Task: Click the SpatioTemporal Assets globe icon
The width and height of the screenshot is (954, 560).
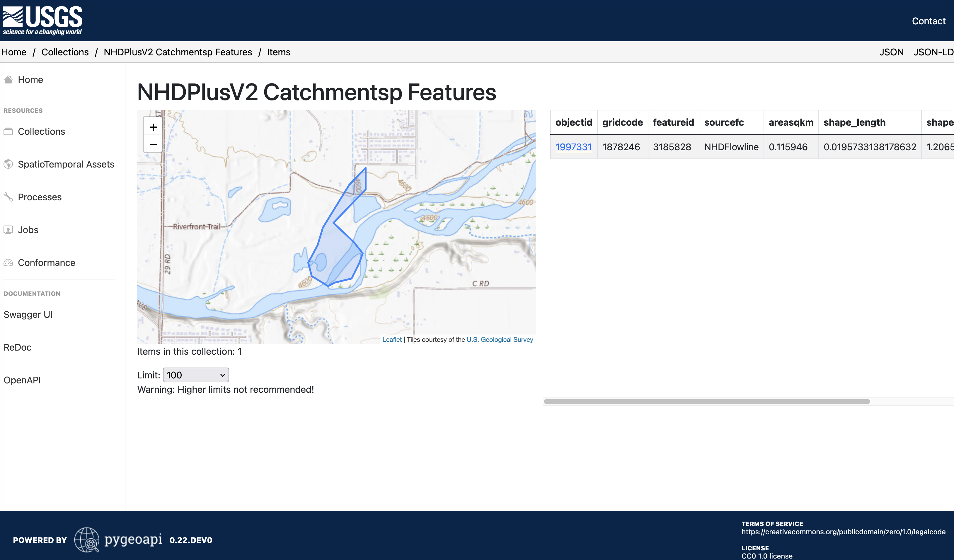Action: point(8,164)
